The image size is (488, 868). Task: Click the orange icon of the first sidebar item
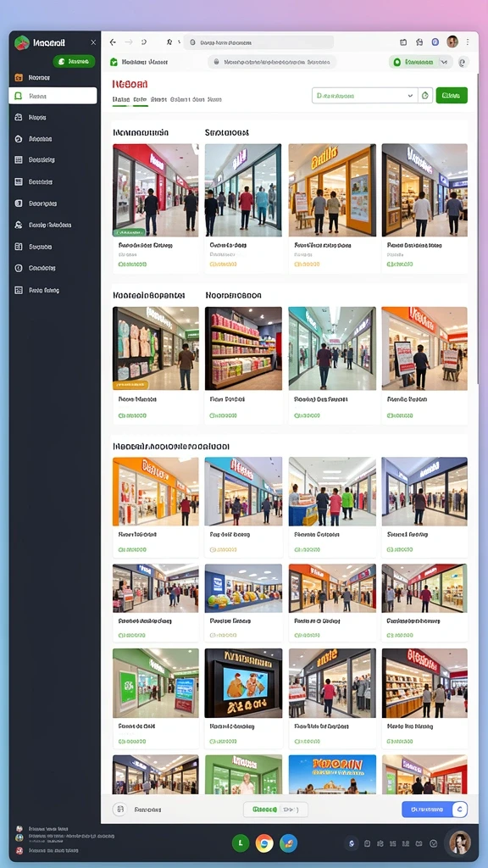19,77
